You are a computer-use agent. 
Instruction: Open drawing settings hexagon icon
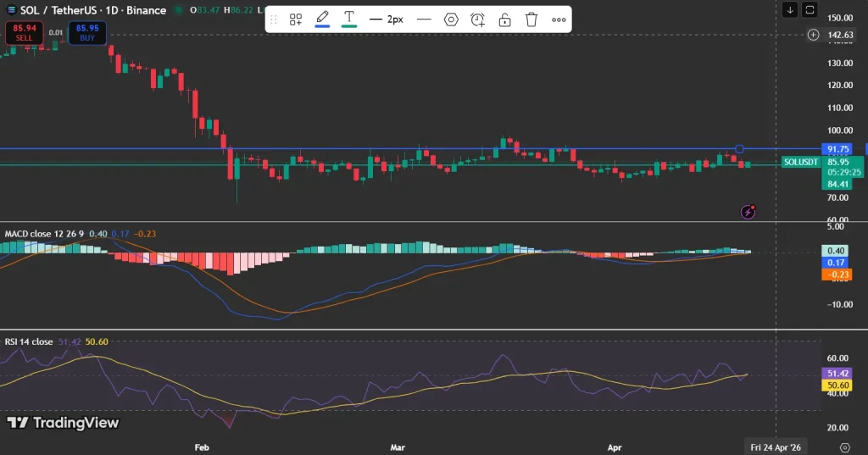451,20
